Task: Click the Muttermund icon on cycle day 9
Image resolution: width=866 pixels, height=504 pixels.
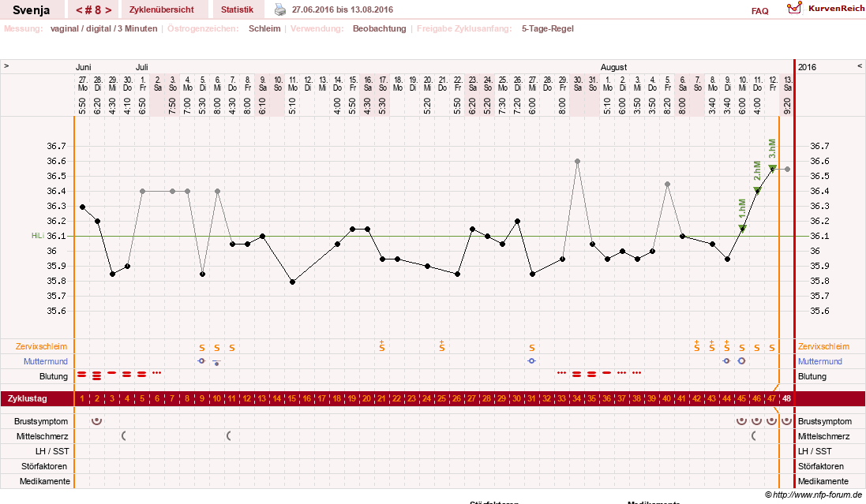Action: click(201, 361)
